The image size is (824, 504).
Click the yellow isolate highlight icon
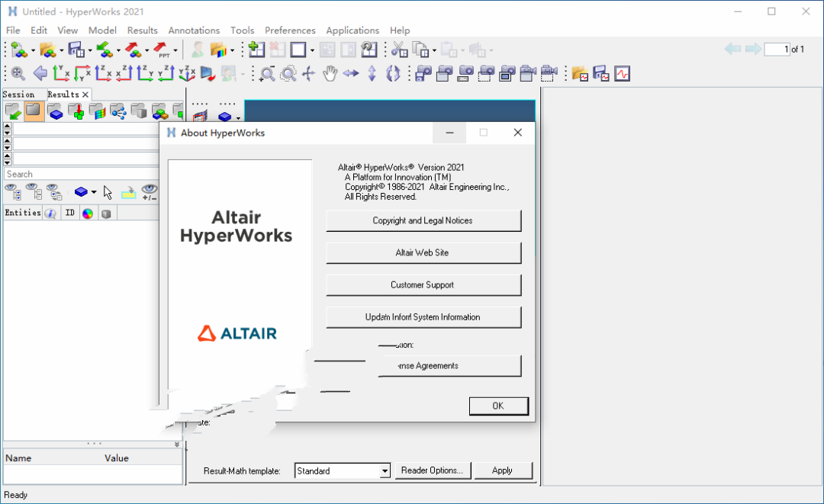point(129,193)
